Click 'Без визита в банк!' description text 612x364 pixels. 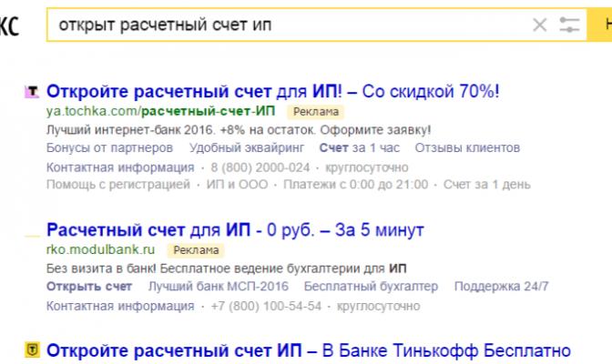point(101,268)
